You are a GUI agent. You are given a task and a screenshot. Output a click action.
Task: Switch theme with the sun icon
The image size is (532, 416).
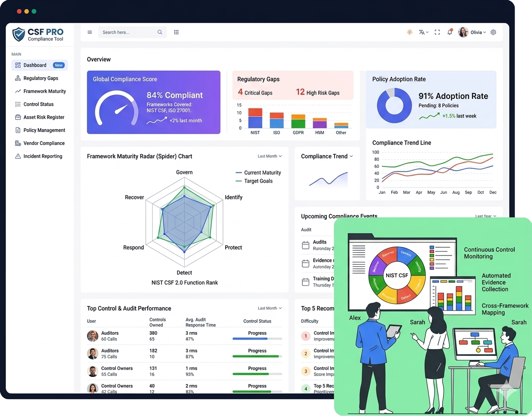(x=410, y=32)
